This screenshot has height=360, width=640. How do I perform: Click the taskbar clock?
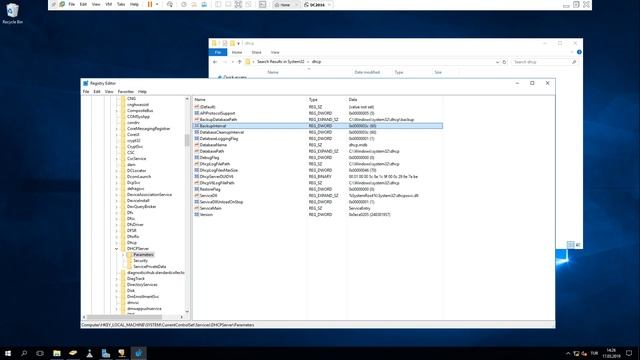coord(611,353)
